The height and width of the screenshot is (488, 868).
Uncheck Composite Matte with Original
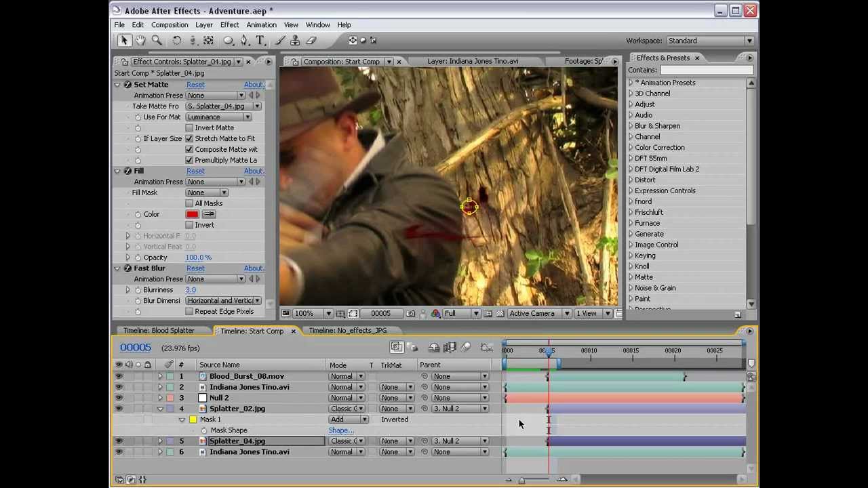pyautogui.click(x=189, y=149)
